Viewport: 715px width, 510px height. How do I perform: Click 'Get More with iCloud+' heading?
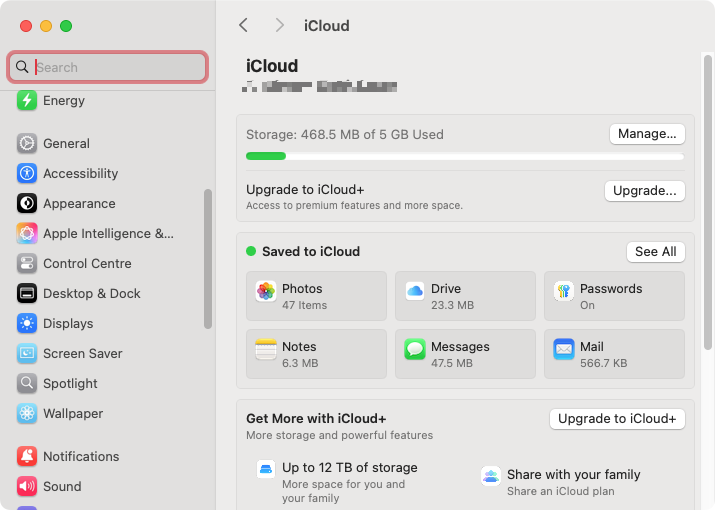pos(316,419)
